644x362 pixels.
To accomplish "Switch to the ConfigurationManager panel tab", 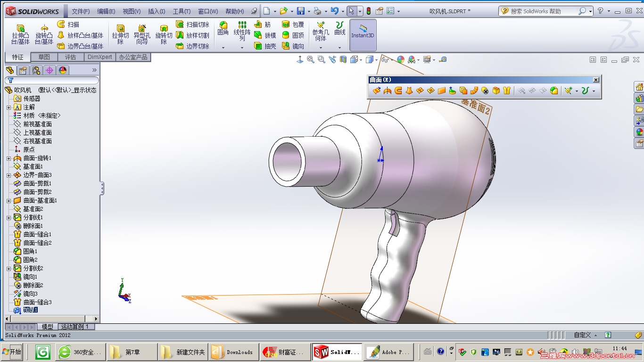I will (36, 70).
